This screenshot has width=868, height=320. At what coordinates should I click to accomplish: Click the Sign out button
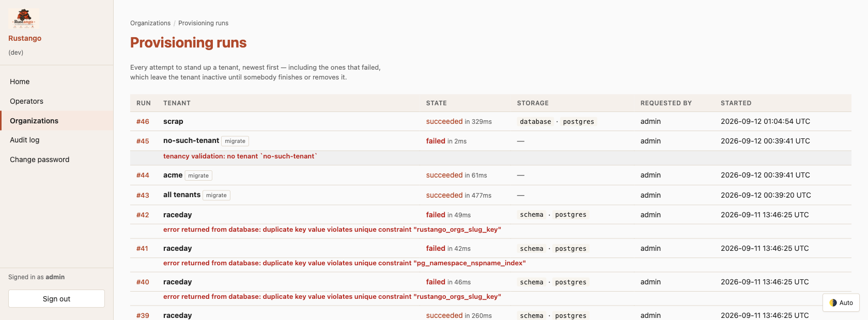coord(56,299)
